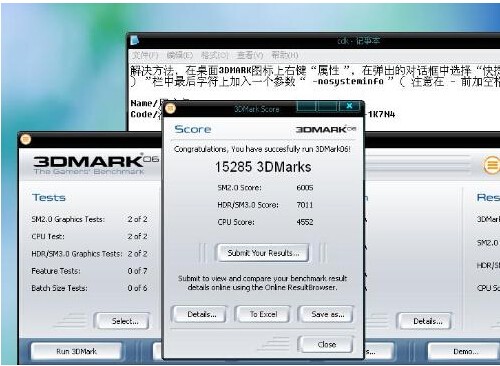Click the Notepad document icon in title bar
Viewport: 500px width, 366px height.
135,41
